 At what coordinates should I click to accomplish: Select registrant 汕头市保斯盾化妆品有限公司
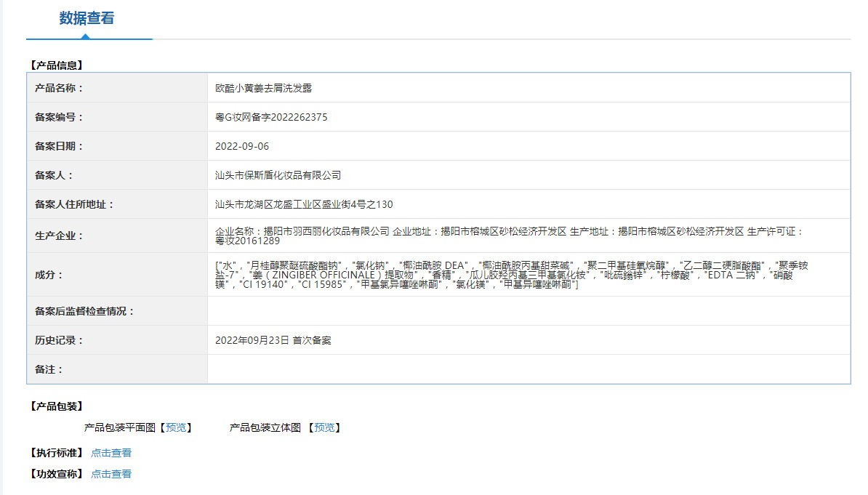click(x=278, y=175)
